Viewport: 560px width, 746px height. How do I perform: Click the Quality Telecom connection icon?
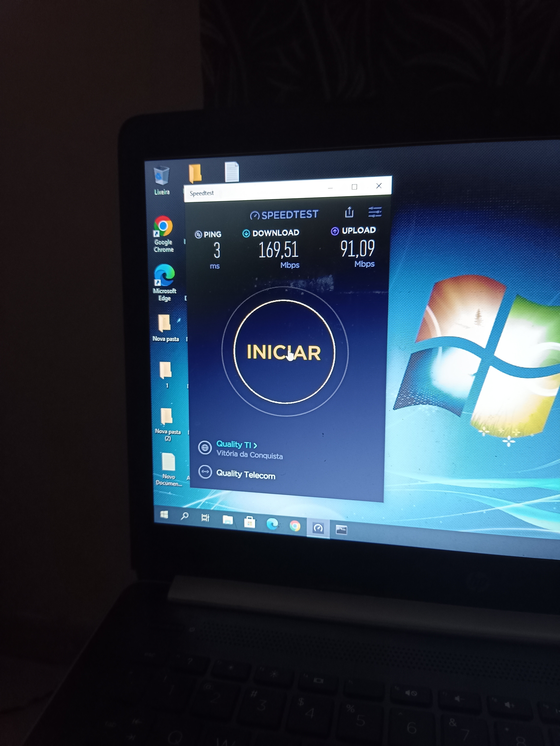click(x=205, y=472)
